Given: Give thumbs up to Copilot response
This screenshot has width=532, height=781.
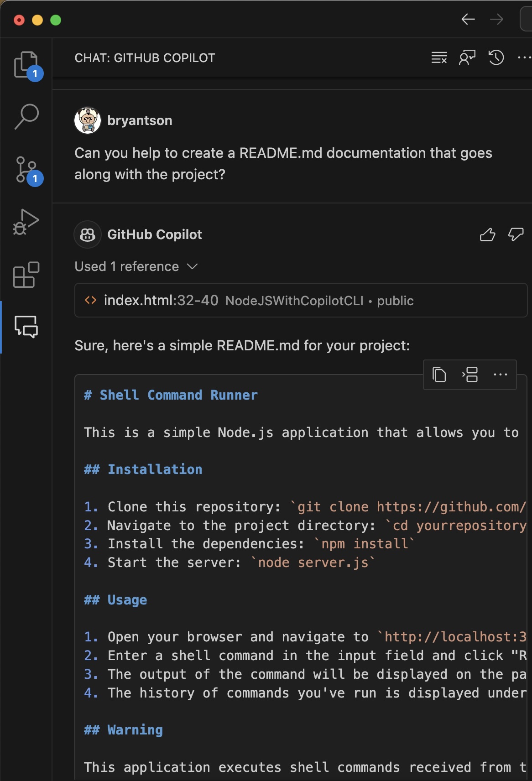Looking at the screenshot, I should (x=487, y=234).
